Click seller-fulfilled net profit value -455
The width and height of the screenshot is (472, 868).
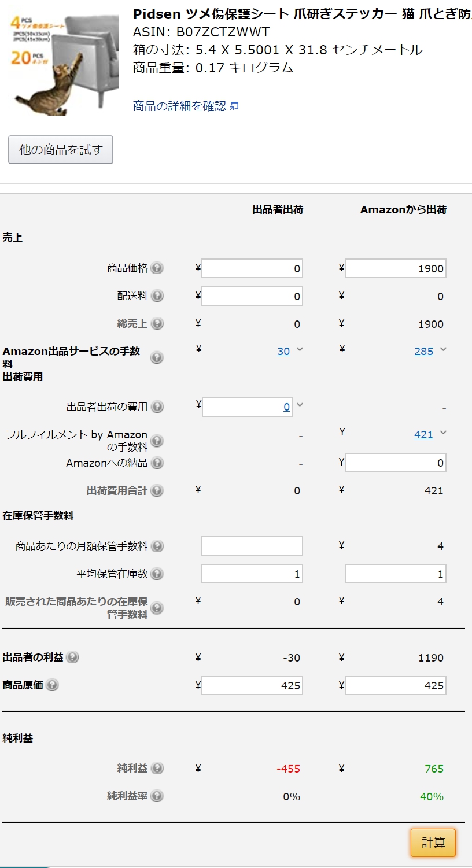[288, 769]
